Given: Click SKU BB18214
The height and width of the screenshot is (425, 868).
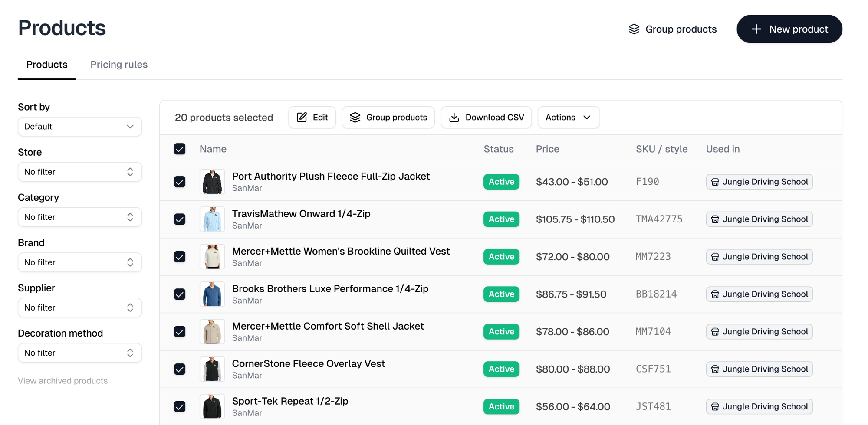Looking at the screenshot, I should (x=656, y=294).
